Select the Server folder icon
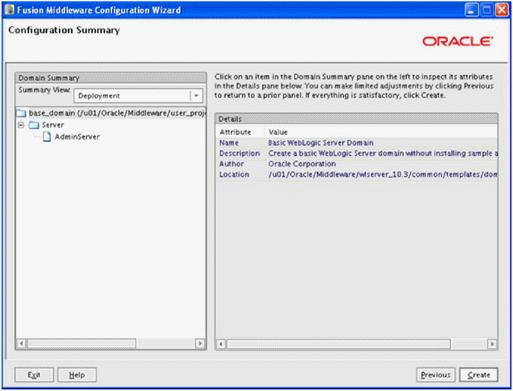The width and height of the screenshot is (513, 391). click(34, 125)
